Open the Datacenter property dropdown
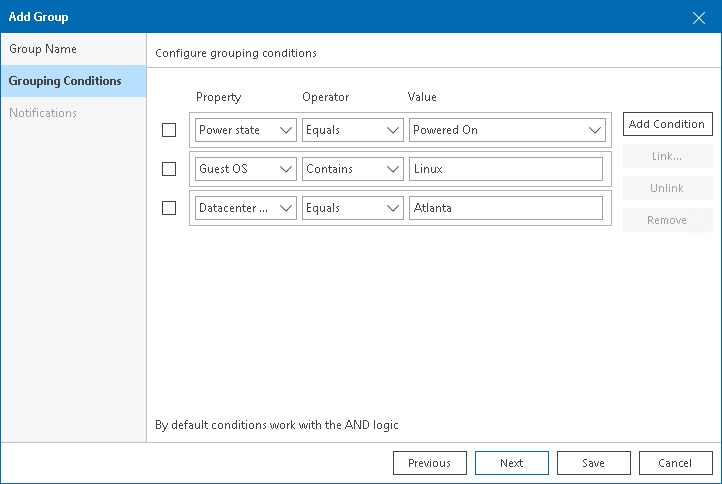The image size is (722, 484). point(246,208)
